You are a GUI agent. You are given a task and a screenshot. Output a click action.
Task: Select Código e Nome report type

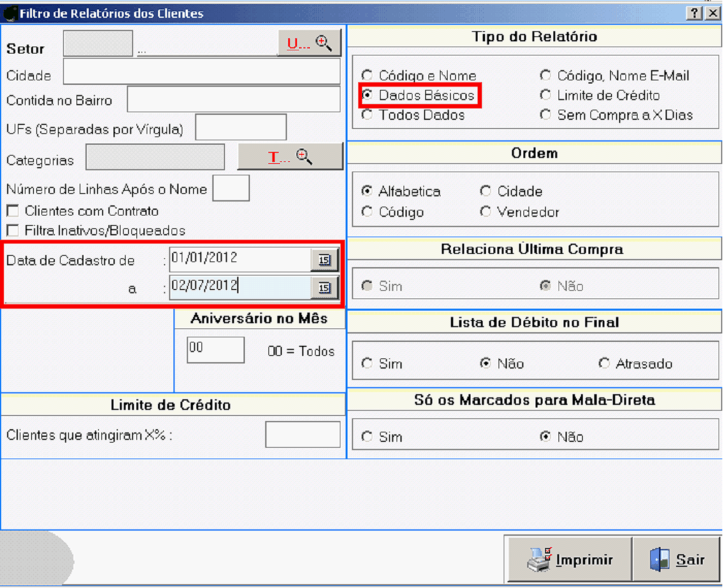(x=367, y=76)
